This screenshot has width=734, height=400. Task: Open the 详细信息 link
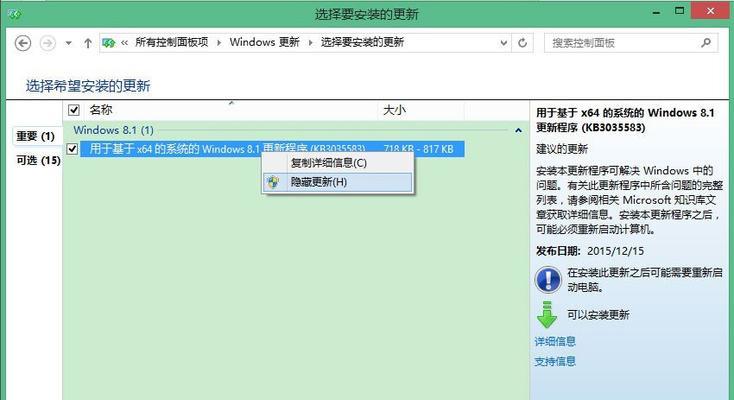coord(555,341)
